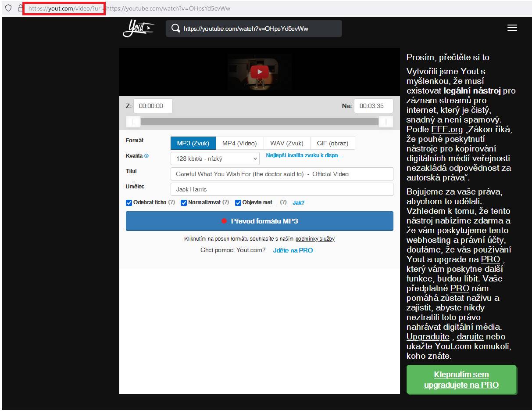Click the Kvalita info icon
The image size is (532, 411).
[146, 156]
